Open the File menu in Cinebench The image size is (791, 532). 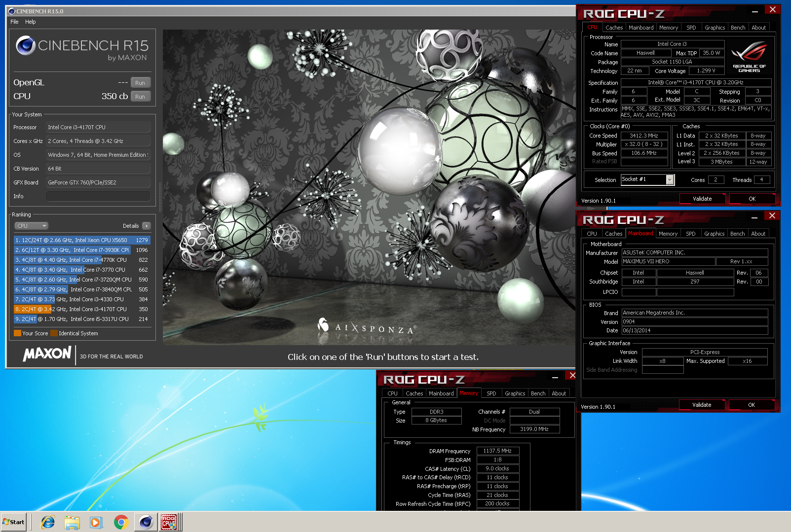(14, 22)
